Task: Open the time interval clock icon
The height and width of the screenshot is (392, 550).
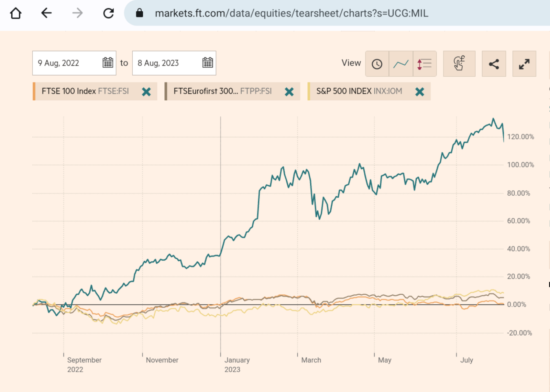Action: [377, 63]
